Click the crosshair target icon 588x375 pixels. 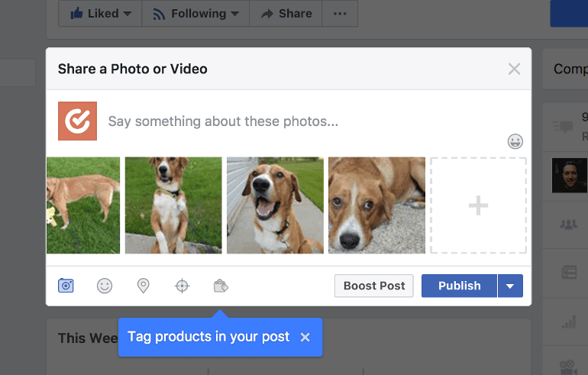(x=182, y=286)
